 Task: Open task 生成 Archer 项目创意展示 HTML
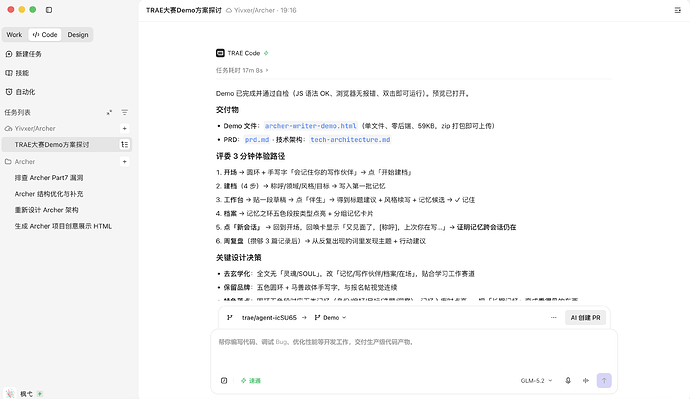63,226
